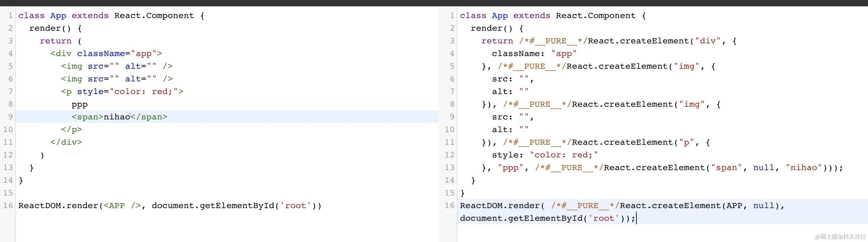
Task: Click createElement("img" on compiled output line 5
Action: [x=649, y=66]
